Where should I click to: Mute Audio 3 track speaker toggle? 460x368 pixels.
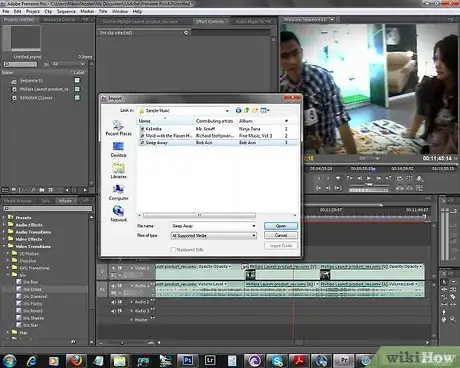point(114,311)
